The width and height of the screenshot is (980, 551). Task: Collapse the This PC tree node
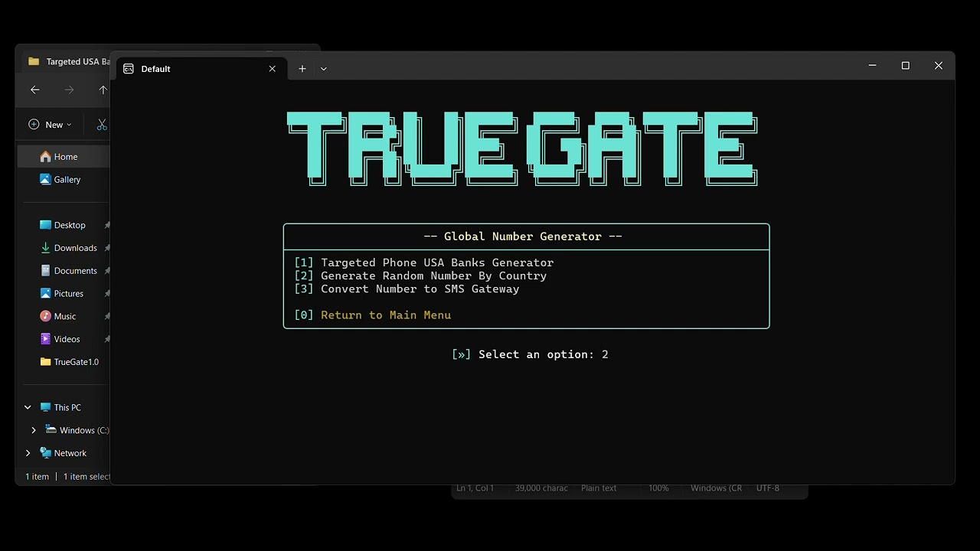(28, 408)
